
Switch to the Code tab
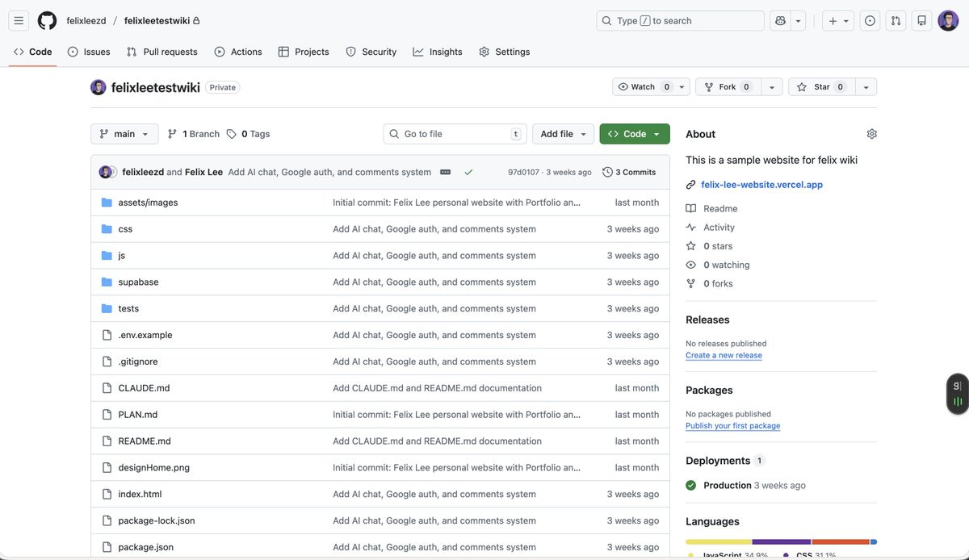pyautogui.click(x=33, y=52)
